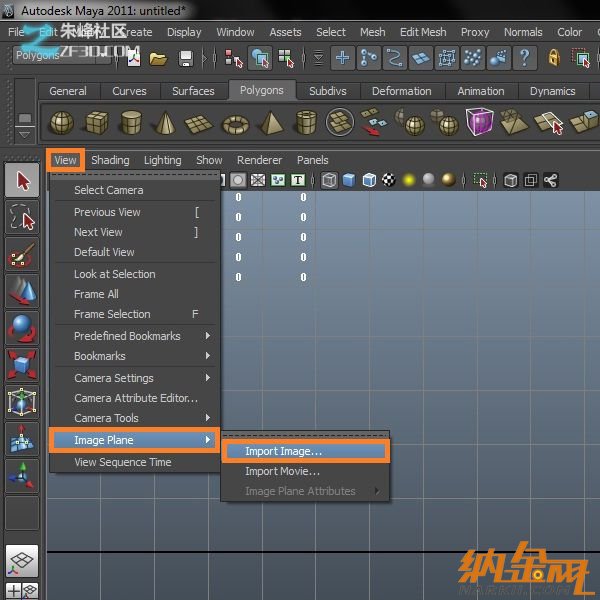
Task: Select the Soft Modification tool
Action: (22, 439)
